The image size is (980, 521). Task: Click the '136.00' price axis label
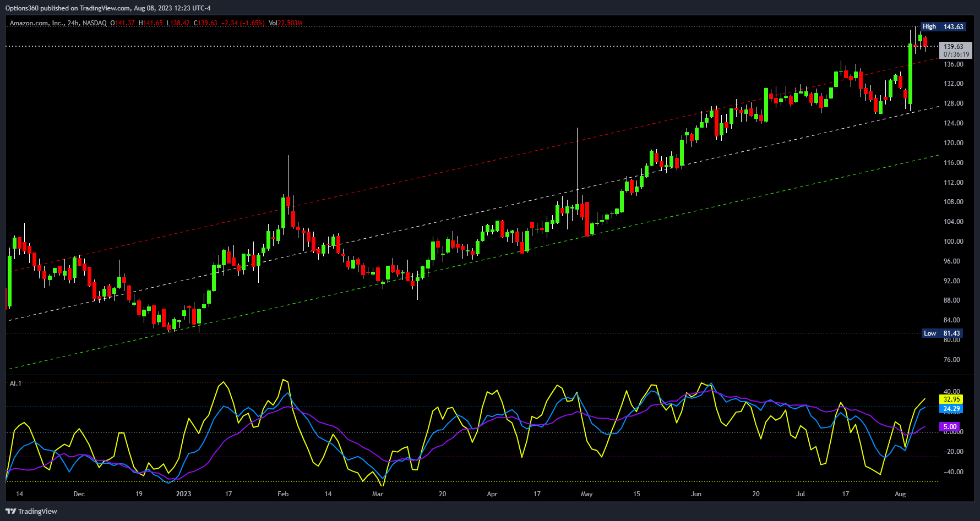pos(954,64)
